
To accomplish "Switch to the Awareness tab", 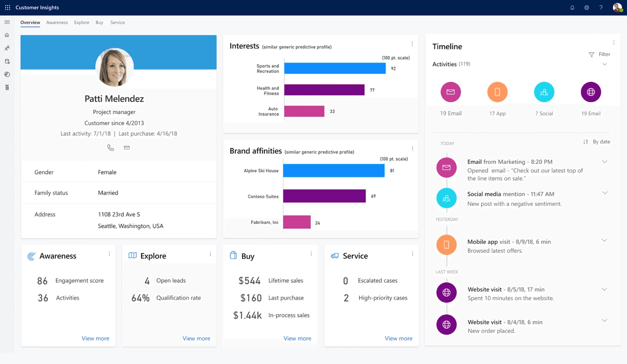I will [57, 22].
